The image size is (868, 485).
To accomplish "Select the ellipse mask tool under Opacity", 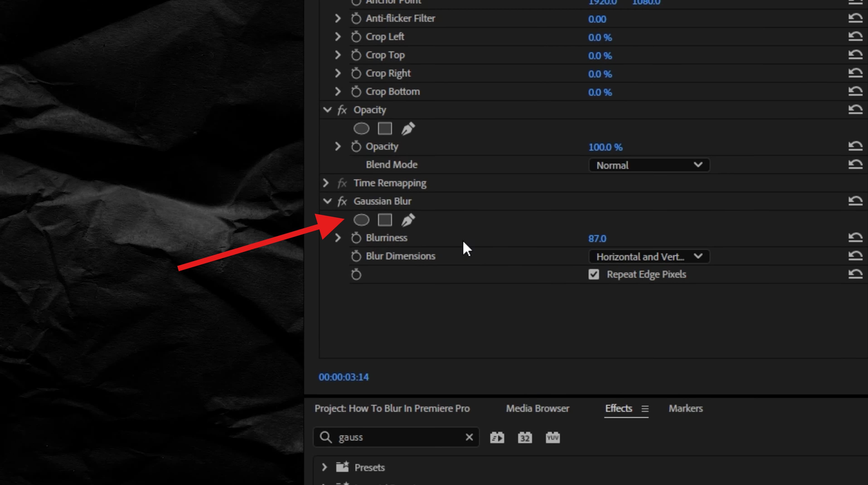I will pos(361,129).
